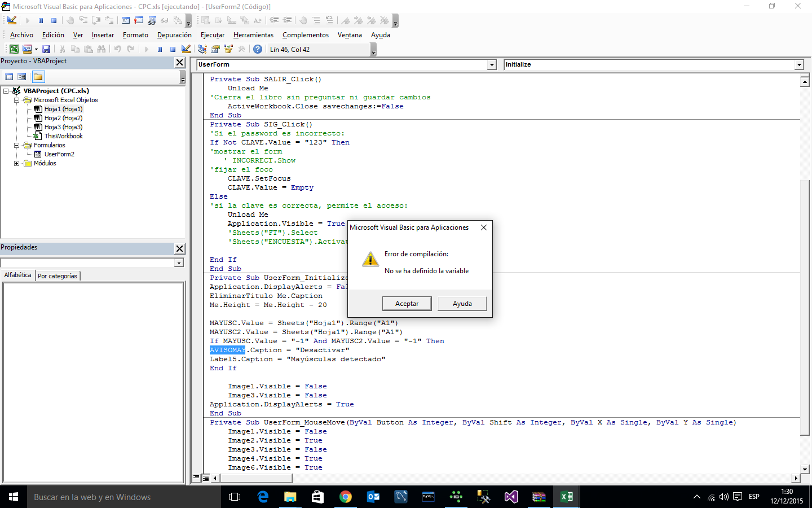This screenshot has height=508, width=812.
Task: Click the Windows Start button
Action: (14, 497)
